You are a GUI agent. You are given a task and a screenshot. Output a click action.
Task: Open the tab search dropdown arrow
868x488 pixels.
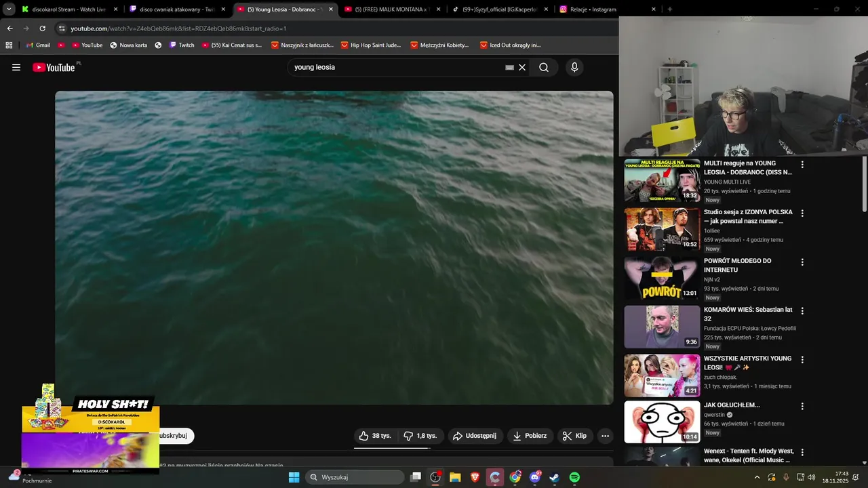[x=9, y=9]
